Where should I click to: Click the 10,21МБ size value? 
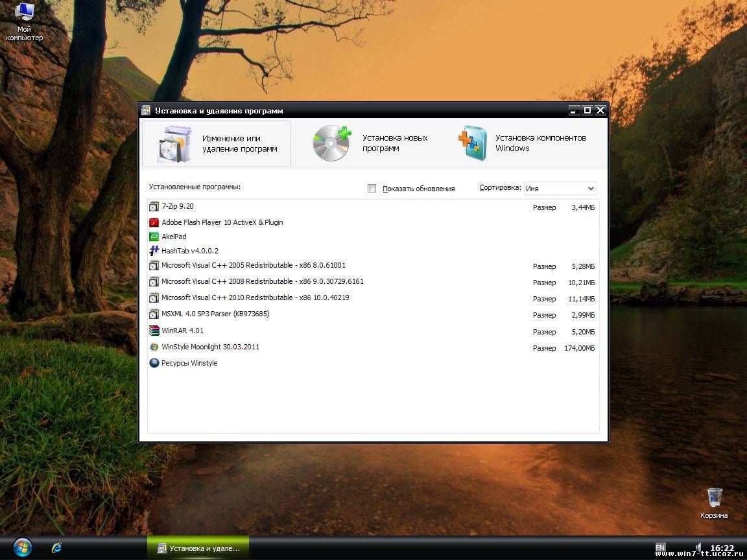tap(582, 283)
